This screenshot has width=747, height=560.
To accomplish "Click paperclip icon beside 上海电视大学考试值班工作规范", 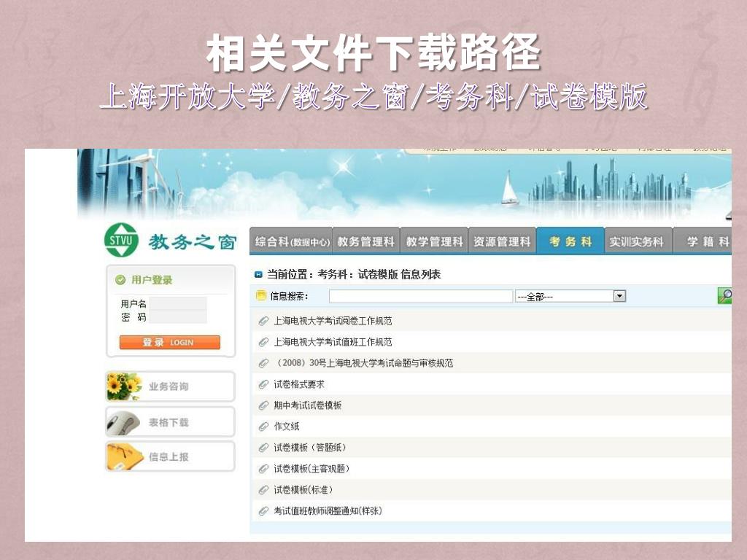I will (263, 342).
